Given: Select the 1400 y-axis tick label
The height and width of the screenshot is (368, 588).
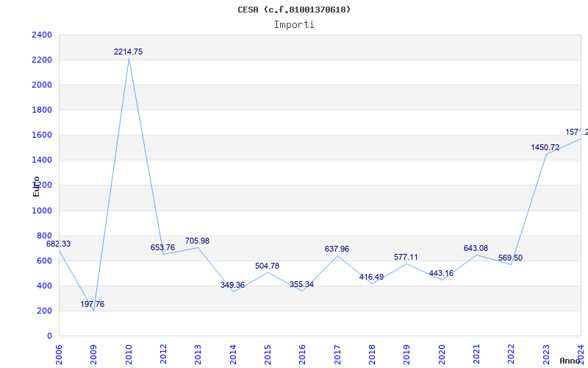Looking at the screenshot, I should tap(42, 160).
